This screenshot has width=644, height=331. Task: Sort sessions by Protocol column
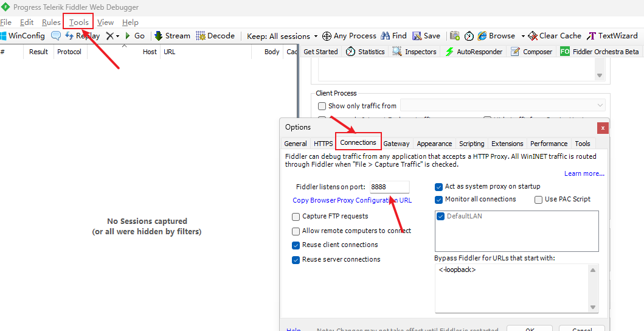pyautogui.click(x=70, y=52)
